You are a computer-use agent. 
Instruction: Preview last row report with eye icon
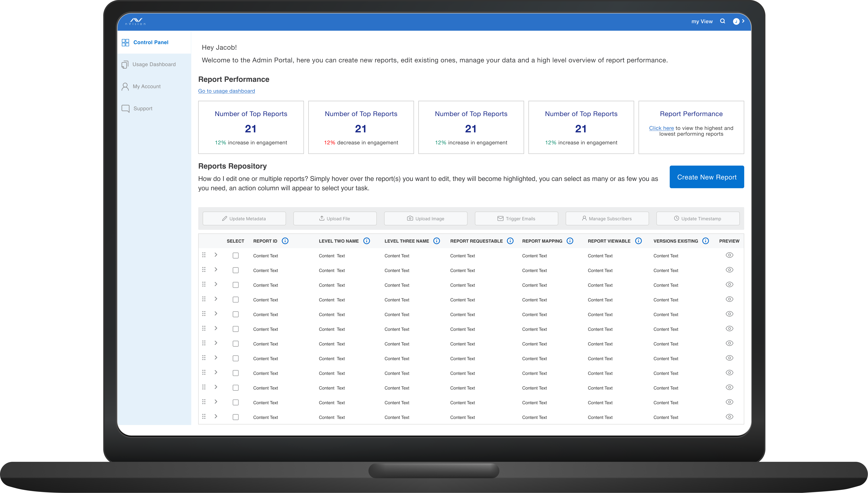(x=729, y=417)
